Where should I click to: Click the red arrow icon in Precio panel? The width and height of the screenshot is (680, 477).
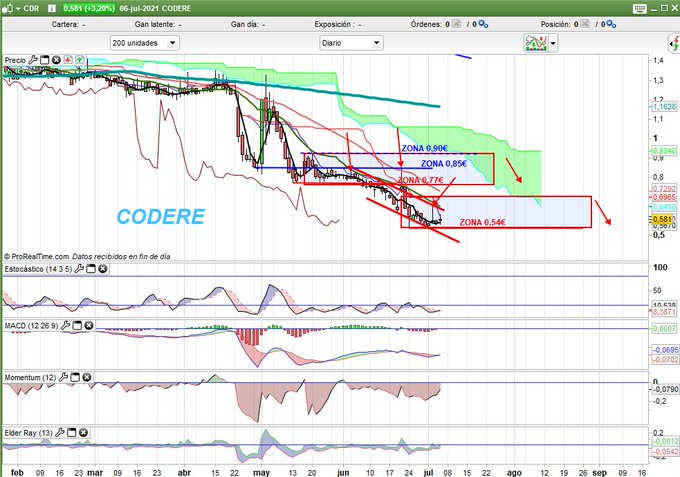click(x=68, y=60)
